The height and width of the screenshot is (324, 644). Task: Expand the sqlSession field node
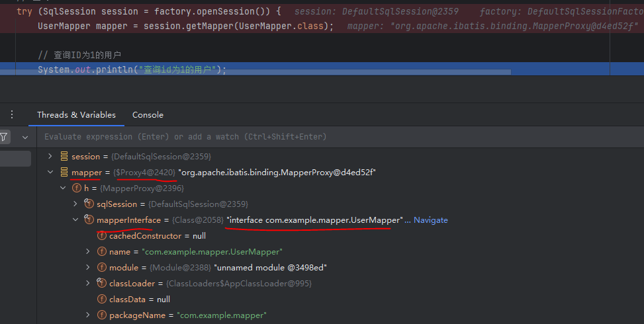(x=75, y=204)
